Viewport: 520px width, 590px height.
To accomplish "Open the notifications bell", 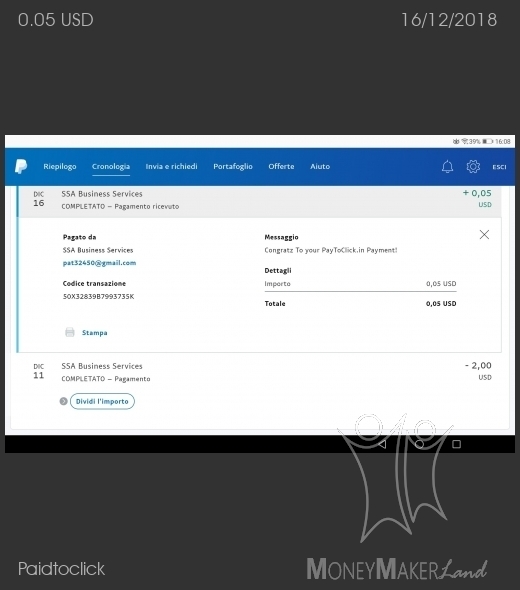I will point(447,166).
